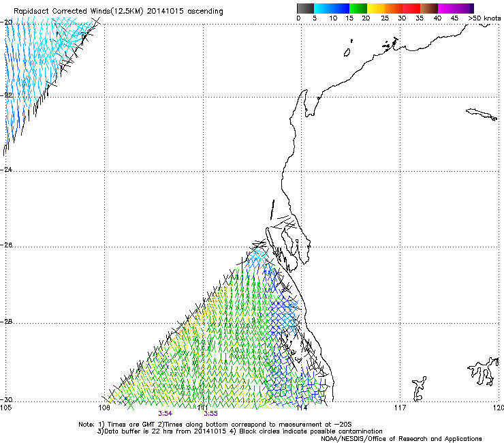Click the '105' longitude axis label

click(5, 408)
